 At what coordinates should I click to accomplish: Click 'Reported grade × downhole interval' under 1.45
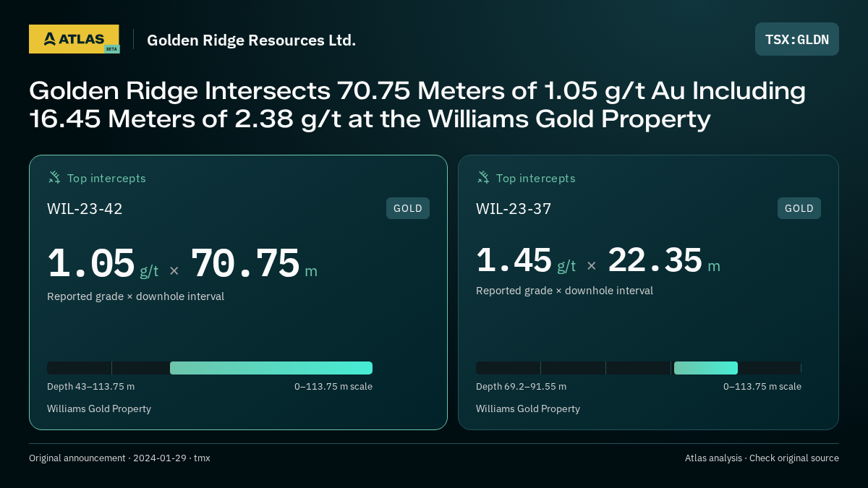(x=564, y=291)
